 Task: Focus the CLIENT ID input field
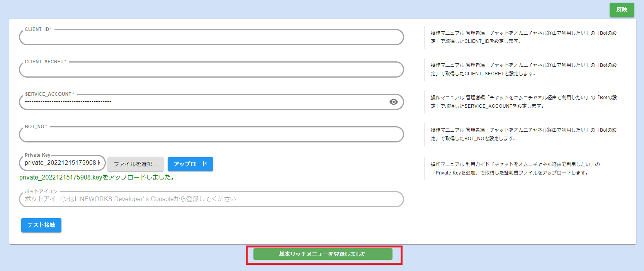[x=211, y=37]
